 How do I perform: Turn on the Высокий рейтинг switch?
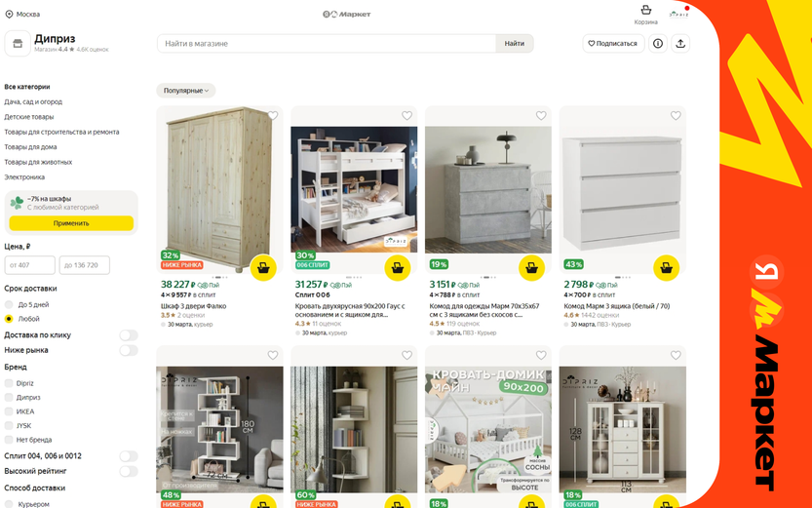coord(129,471)
